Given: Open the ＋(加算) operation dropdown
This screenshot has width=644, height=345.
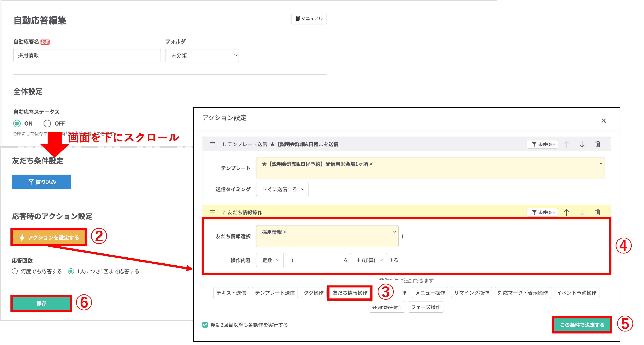Looking at the screenshot, I should click(x=368, y=260).
